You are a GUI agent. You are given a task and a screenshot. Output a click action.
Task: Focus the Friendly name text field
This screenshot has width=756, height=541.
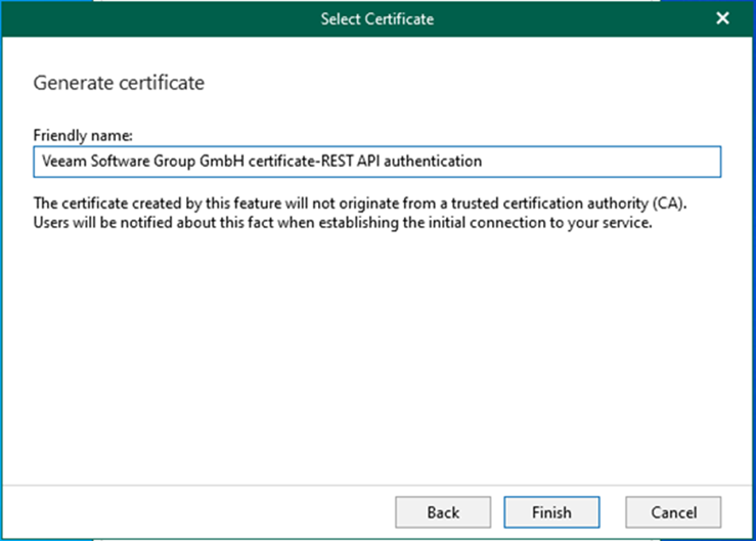click(x=377, y=162)
